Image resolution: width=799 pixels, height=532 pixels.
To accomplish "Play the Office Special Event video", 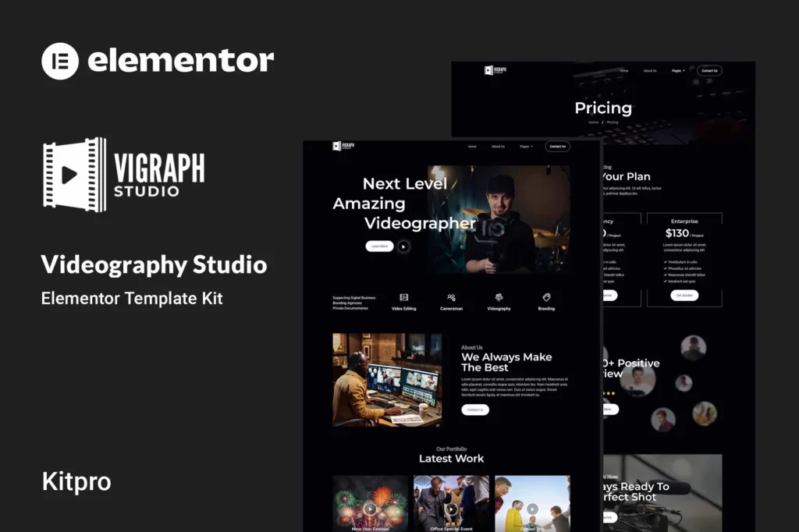I will [452, 508].
